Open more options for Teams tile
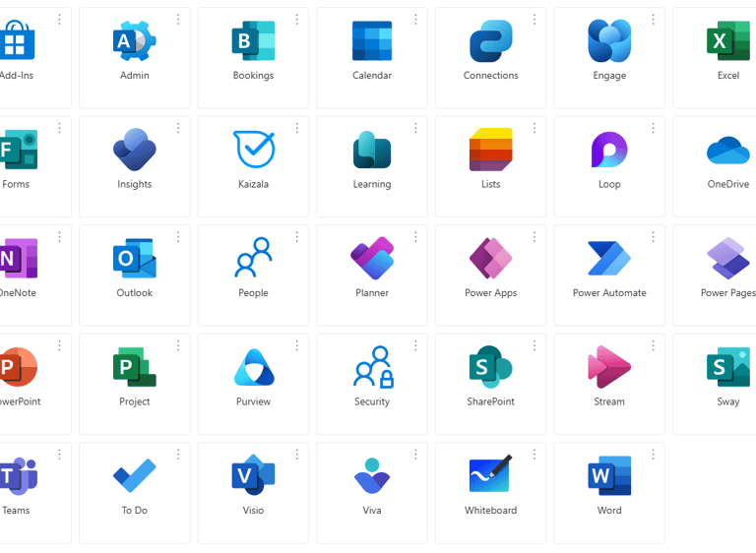The width and height of the screenshot is (756, 553). point(59,455)
